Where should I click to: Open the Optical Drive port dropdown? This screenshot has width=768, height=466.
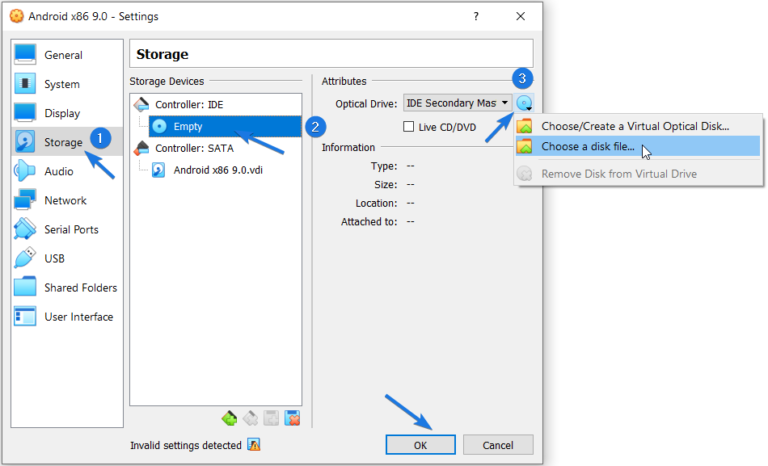click(x=457, y=103)
